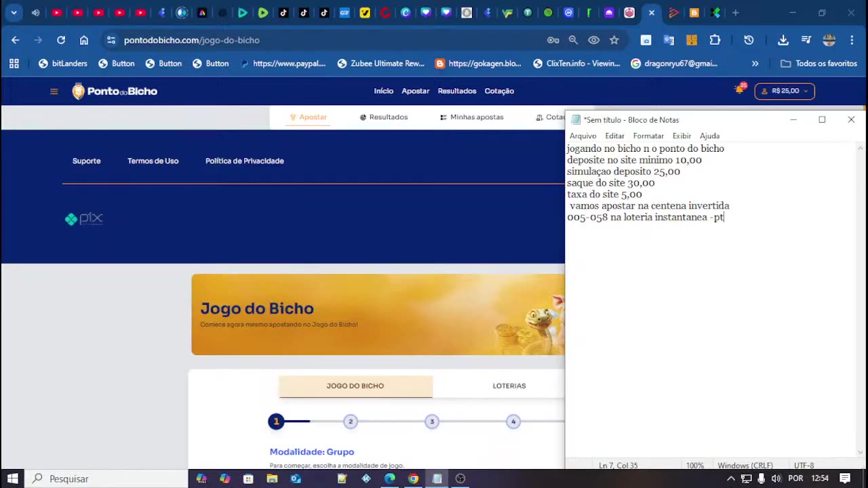The image size is (868, 488).
Task: Open Editar menu in Notepad
Action: coord(614,136)
